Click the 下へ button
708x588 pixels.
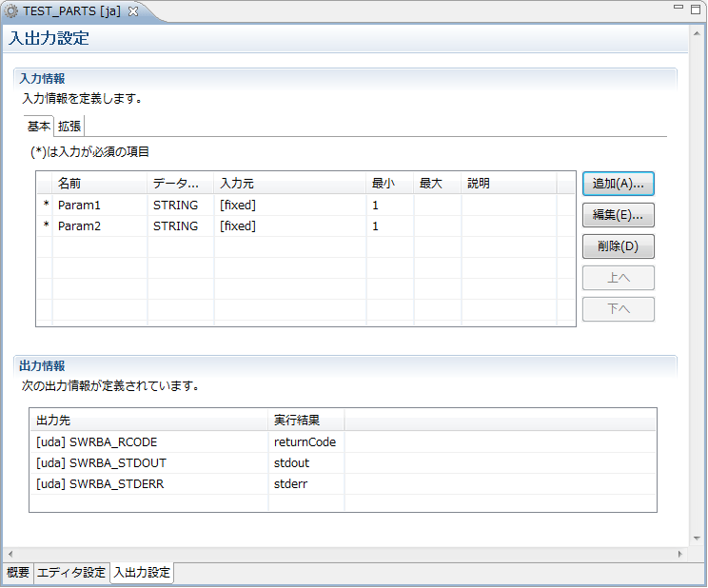point(619,309)
